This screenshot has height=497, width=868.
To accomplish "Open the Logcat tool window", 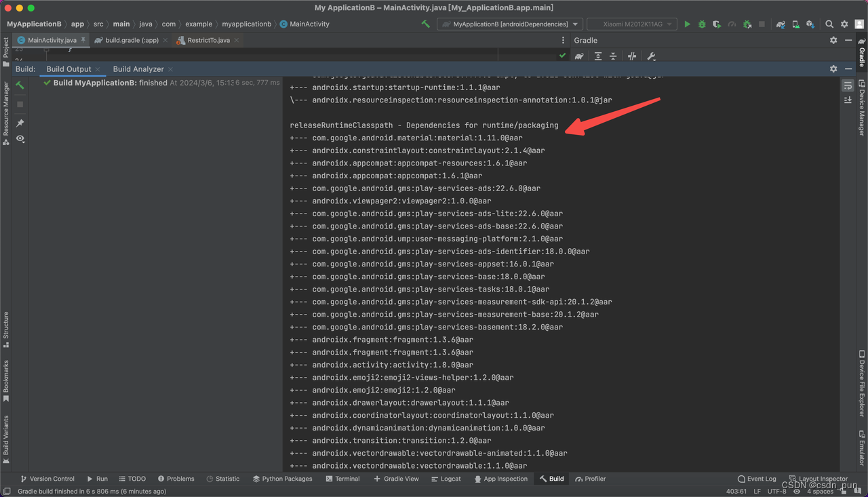I will (x=446, y=479).
